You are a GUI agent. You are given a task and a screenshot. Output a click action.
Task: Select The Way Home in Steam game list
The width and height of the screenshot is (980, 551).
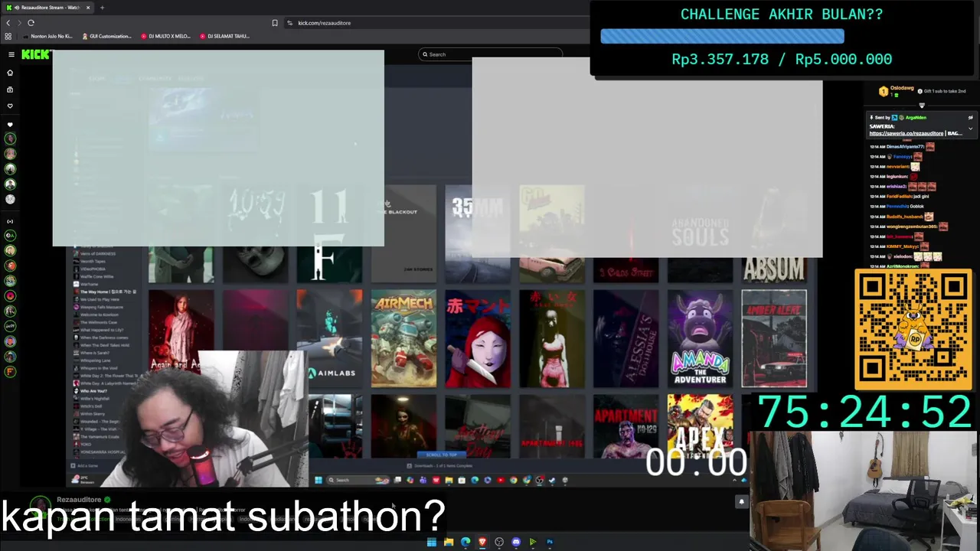[108, 292]
